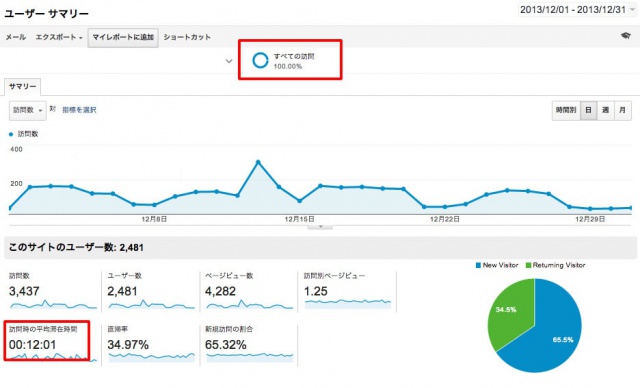Open the date range 2013/12/01 - 2013/12/31 dropdown
This screenshot has height=388, width=640.
tap(577, 10)
